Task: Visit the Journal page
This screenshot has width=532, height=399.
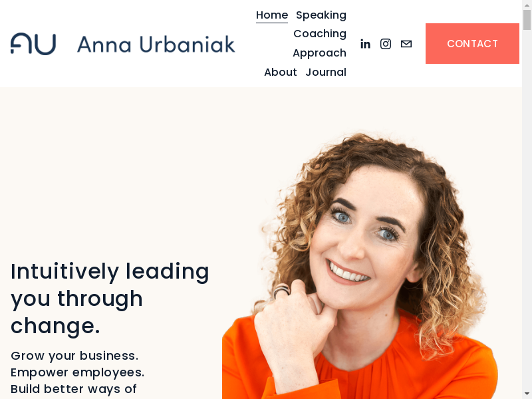Action: pos(326,72)
